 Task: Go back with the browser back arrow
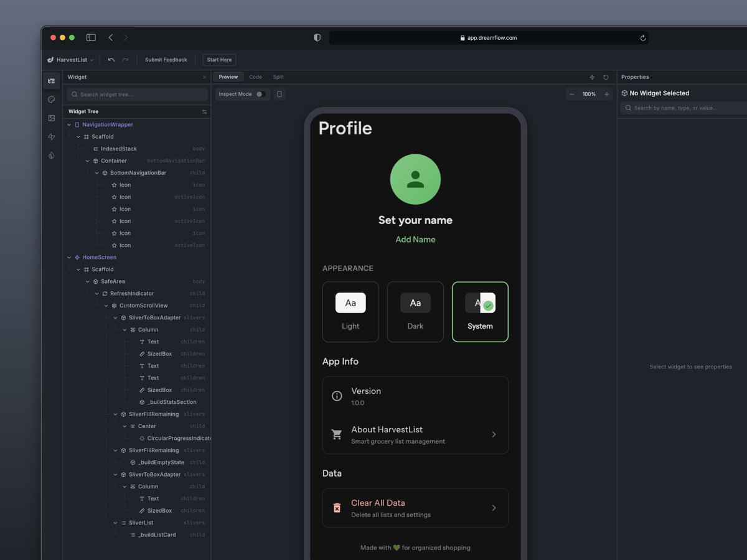[x=111, y=37]
